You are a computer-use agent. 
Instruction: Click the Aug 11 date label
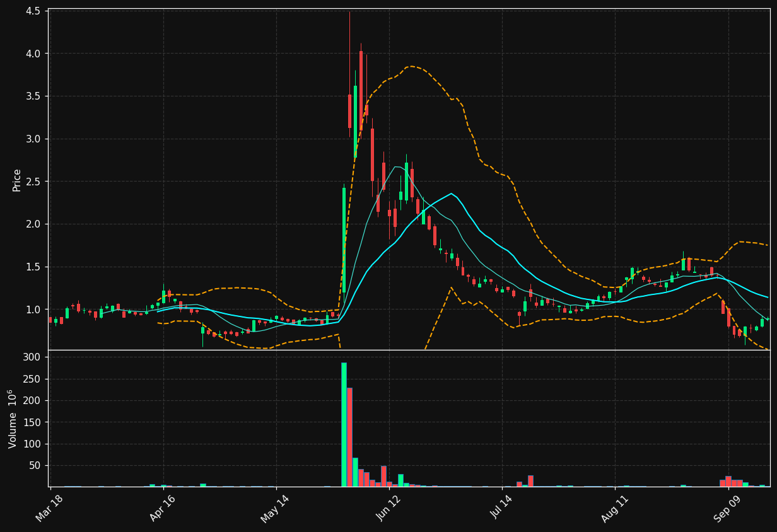click(614, 508)
